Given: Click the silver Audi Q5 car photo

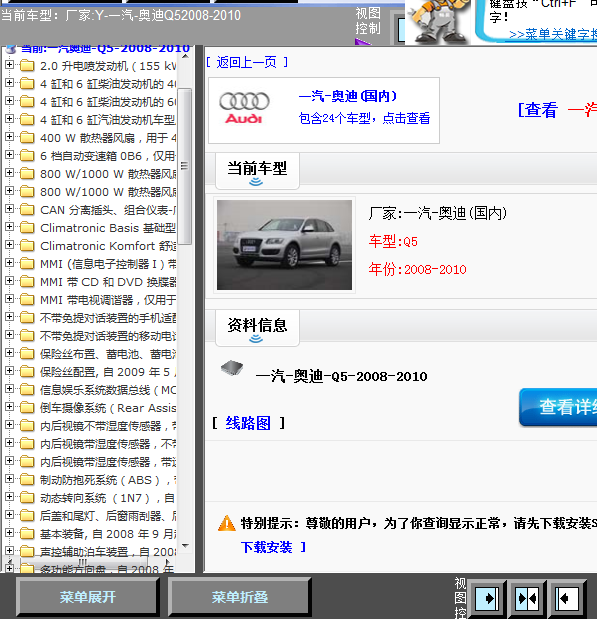Looking at the screenshot, I should (284, 245).
